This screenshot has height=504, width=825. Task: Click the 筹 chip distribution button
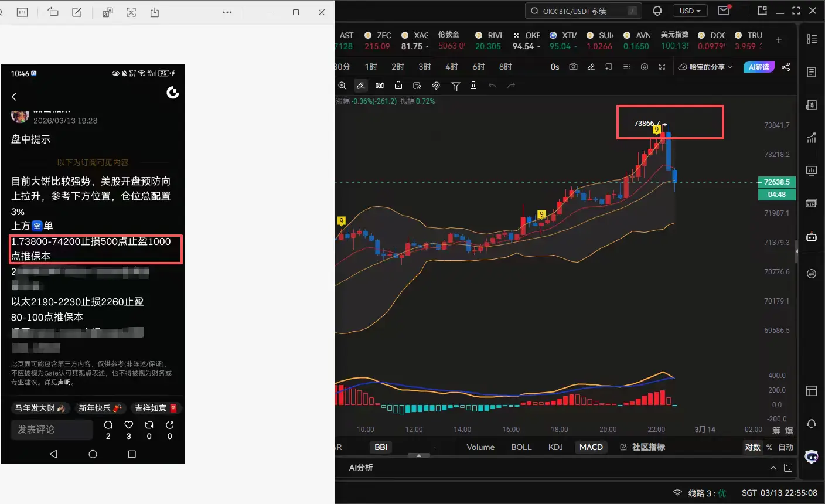tap(776, 430)
